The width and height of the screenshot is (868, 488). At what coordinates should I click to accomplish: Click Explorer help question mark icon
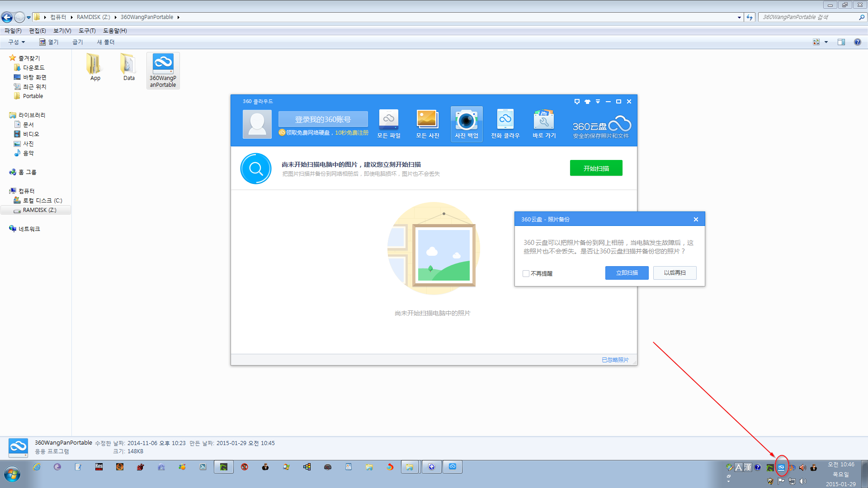[857, 42]
